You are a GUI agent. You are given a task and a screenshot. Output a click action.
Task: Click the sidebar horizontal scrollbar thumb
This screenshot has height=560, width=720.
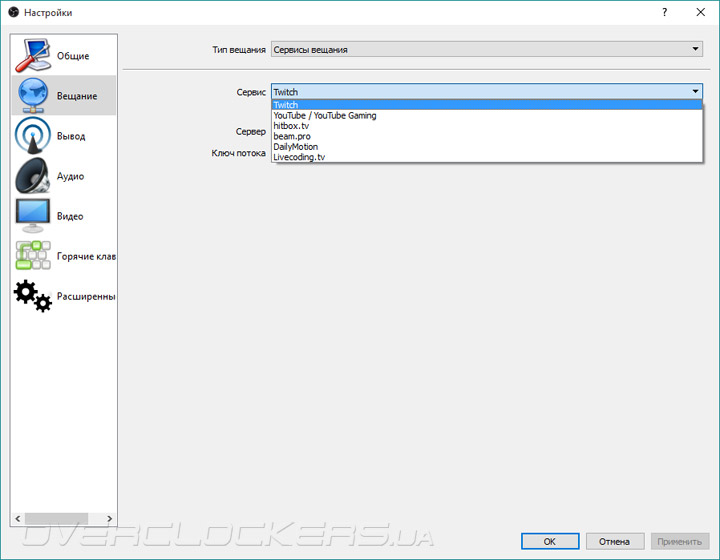point(56,519)
